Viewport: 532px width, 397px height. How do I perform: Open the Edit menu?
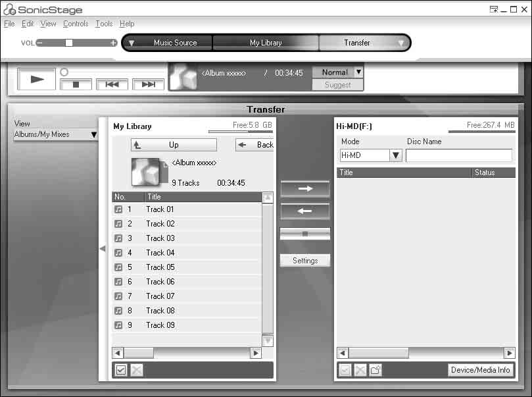point(28,24)
